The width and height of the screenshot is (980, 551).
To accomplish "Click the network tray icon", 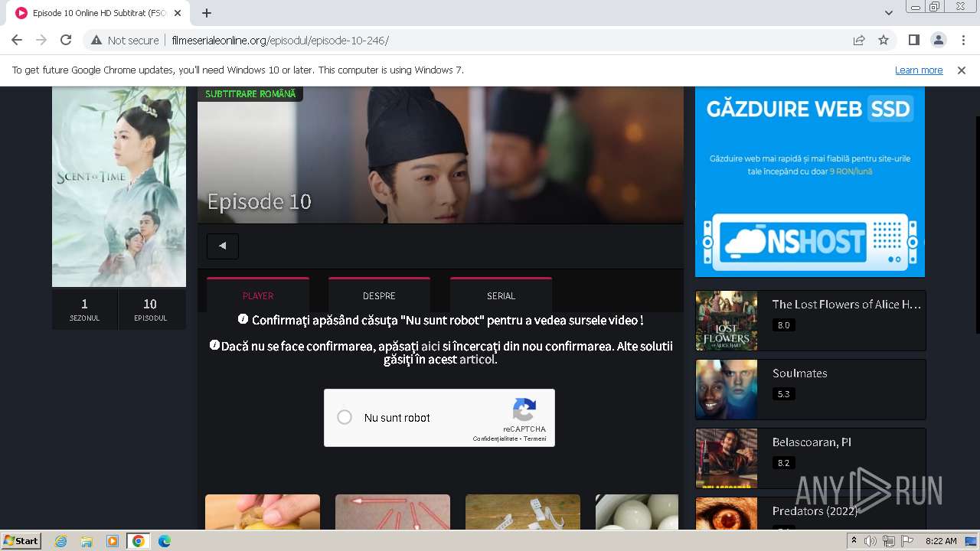I will pyautogui.click(x=888, y=541).
